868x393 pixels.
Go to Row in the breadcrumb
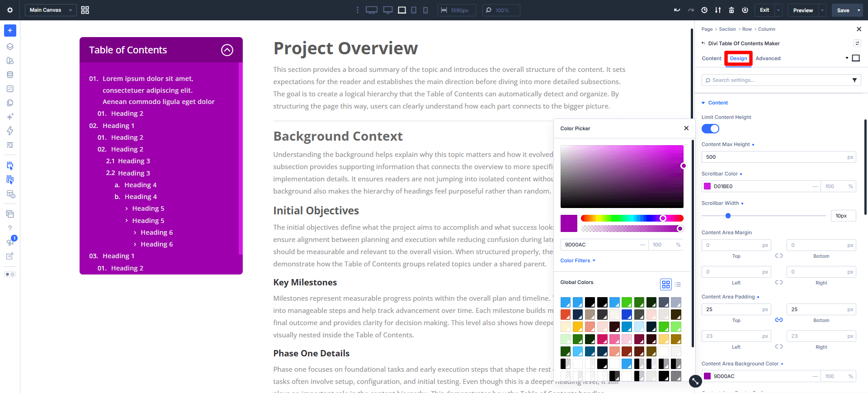[x=747, y=29]
